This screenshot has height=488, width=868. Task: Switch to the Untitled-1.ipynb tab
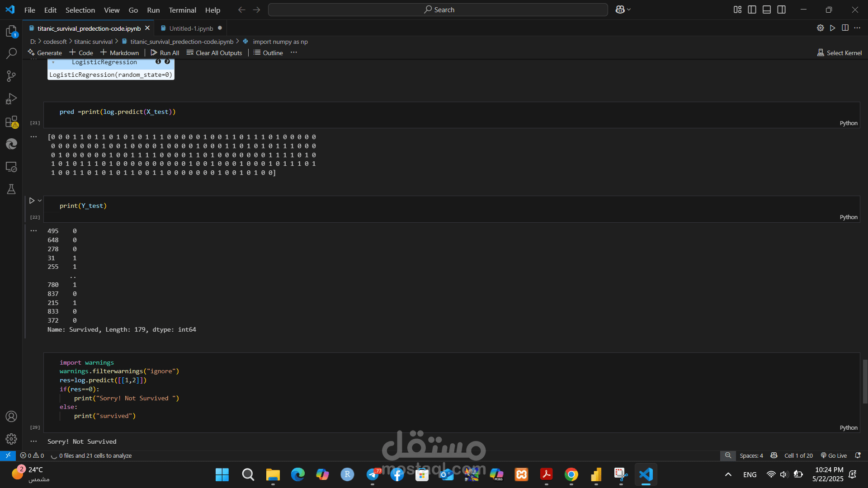click(x=191, y=28)
